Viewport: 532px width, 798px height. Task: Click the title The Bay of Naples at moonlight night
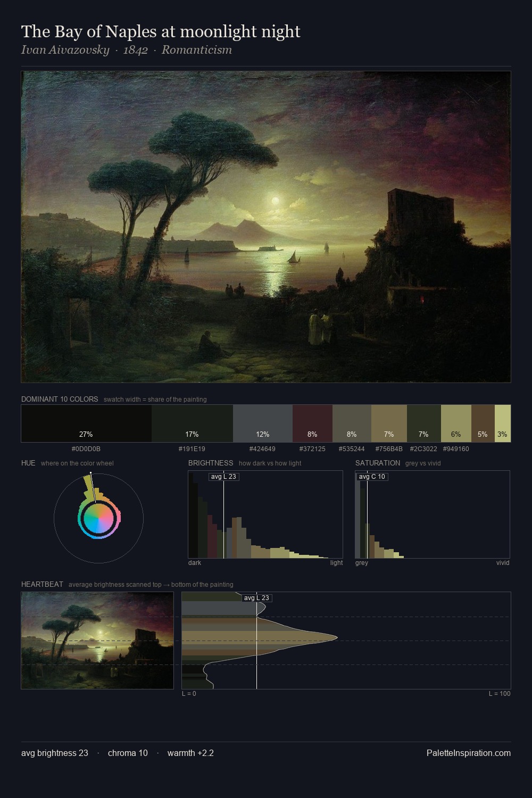161,31
